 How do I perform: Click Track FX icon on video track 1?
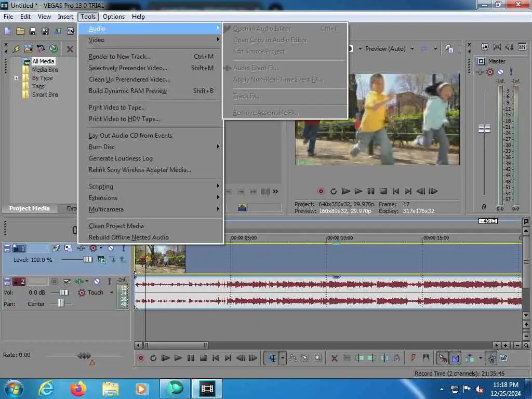[x=81, y=248]
